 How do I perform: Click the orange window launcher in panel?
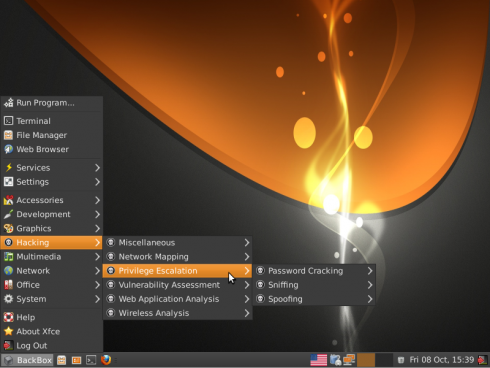pyautogui.click(x=76, y=360)
